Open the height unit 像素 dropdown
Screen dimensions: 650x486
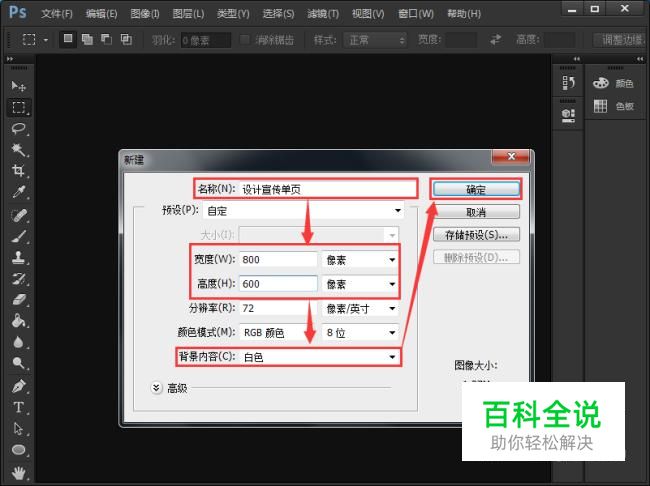coord(360,284)
